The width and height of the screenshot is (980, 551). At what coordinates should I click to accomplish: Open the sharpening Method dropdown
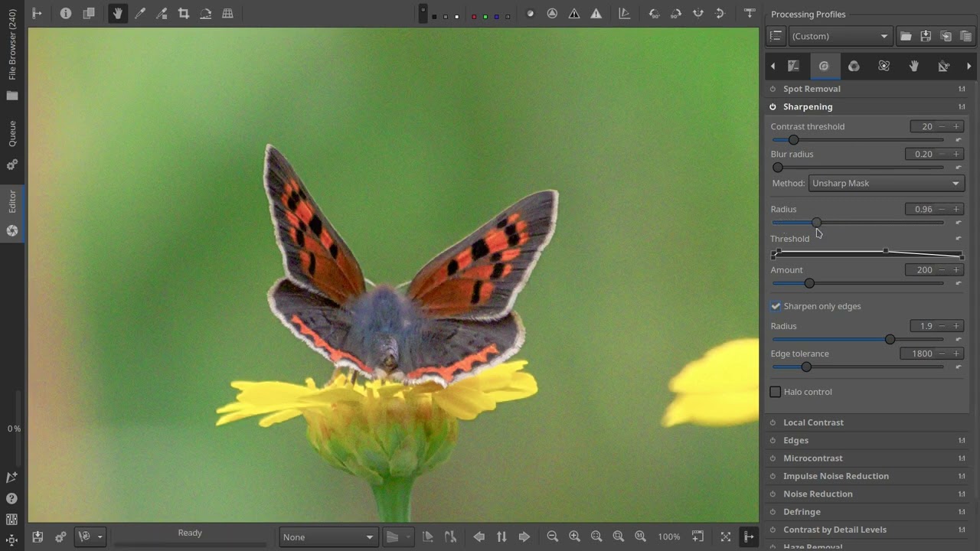point(887,183)
